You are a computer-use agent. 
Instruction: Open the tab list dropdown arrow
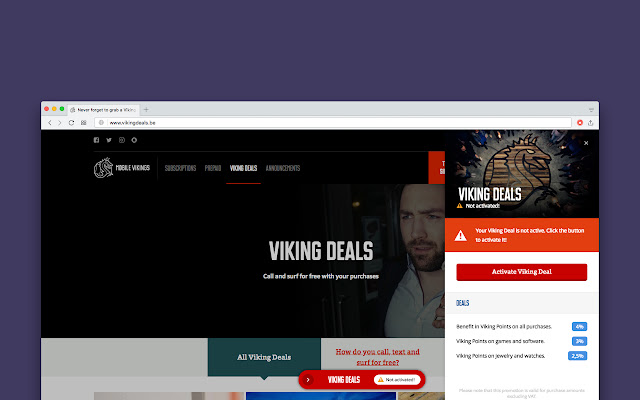[x=591, y=110]
